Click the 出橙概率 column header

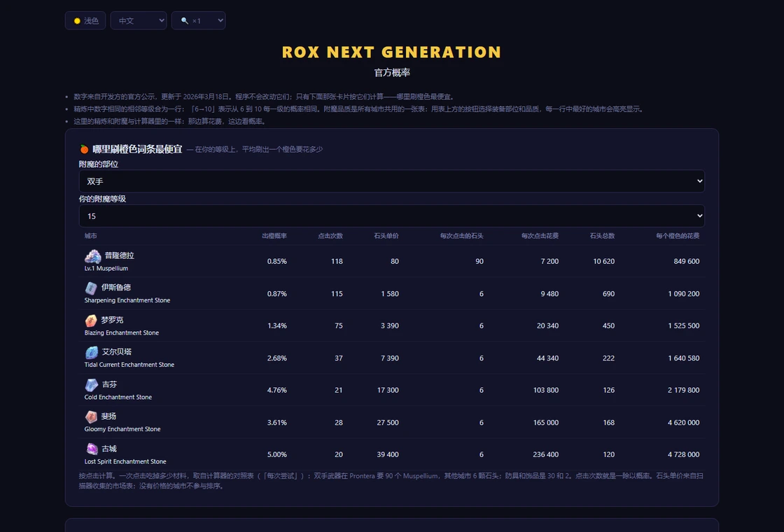pos(274,236)
